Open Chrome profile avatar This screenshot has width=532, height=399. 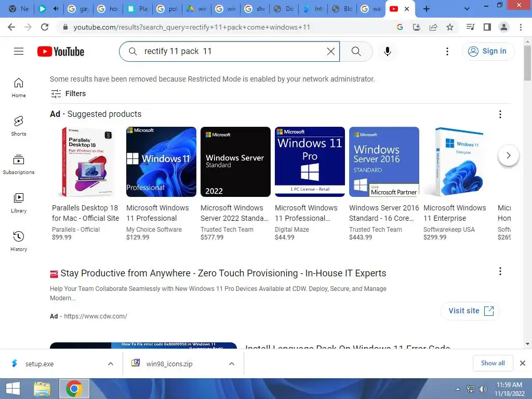click(x=504, y=27)
